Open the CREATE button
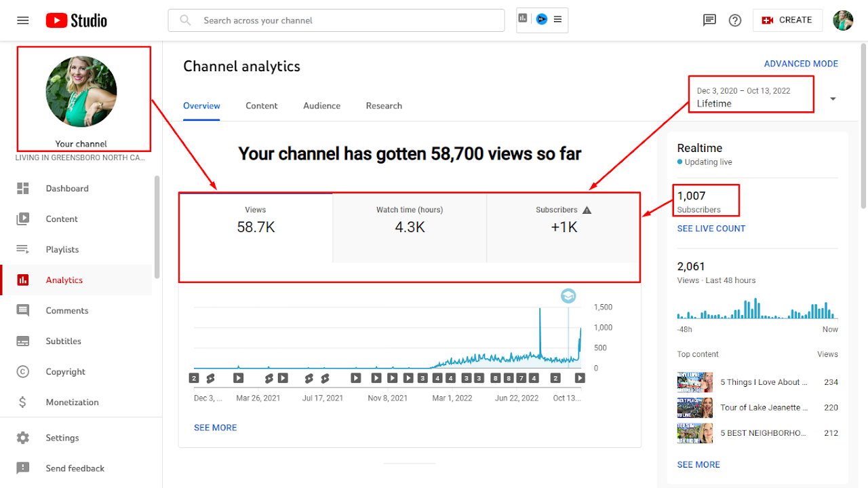This screenshot has width=868, height=488. (x=787, y=20)
